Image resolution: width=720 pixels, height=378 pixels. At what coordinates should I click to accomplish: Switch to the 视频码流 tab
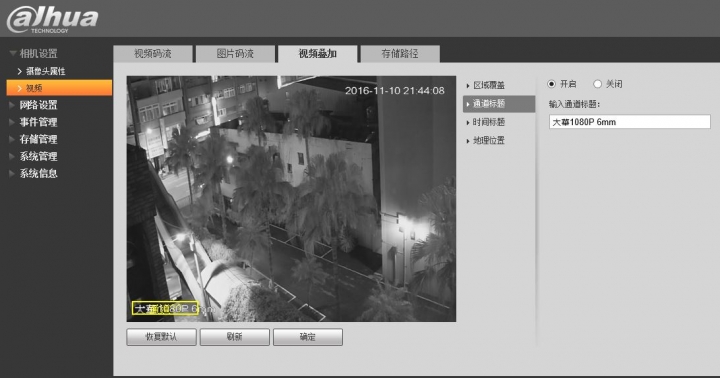pyautogui.click(x=153, y=54)
